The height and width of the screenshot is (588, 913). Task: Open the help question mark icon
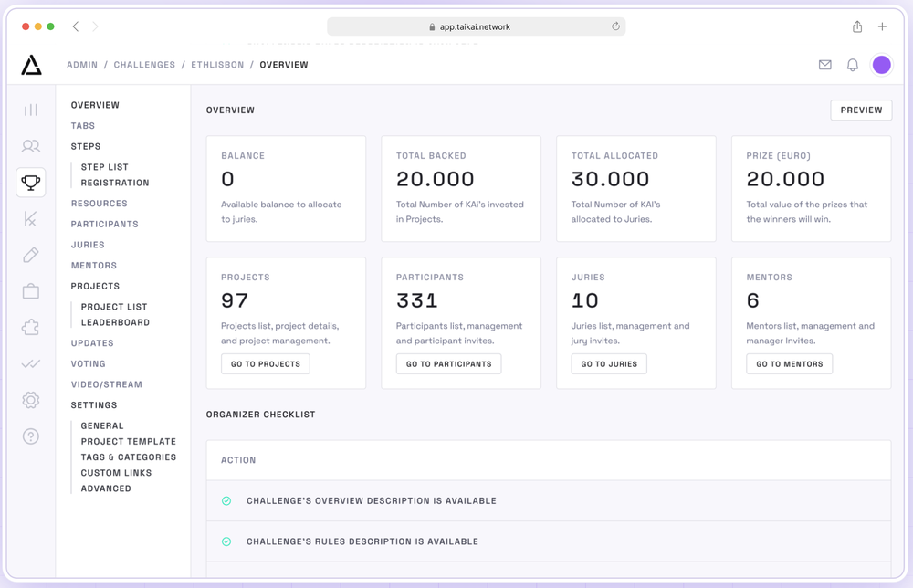(31, 436)
